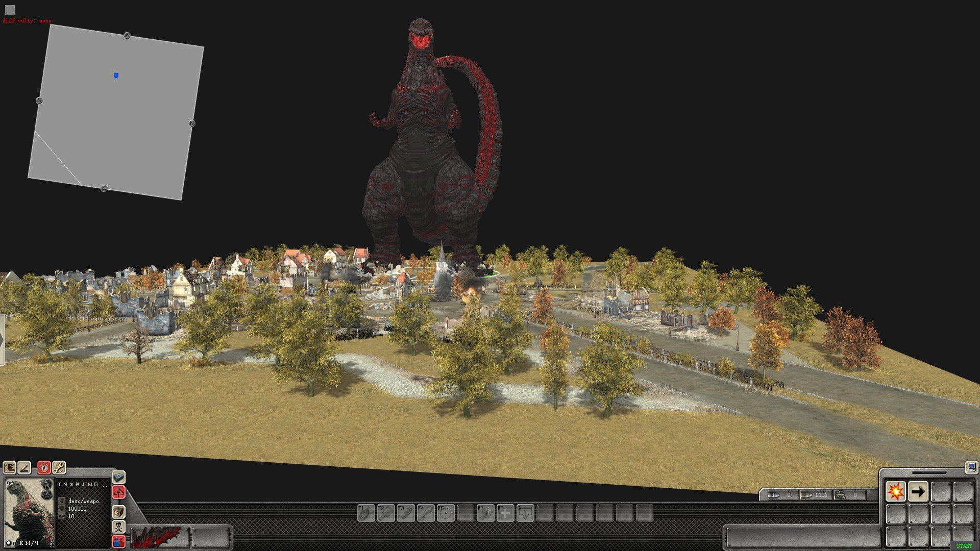Click the G drop-down arrow slot
This screenshot has width=980, height=551.
tap(525, 513)
